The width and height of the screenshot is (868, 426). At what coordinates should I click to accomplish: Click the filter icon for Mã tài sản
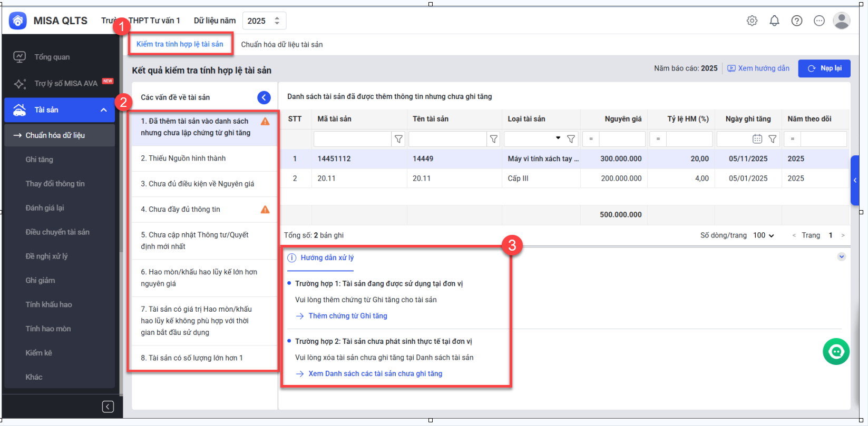(398, 139)
